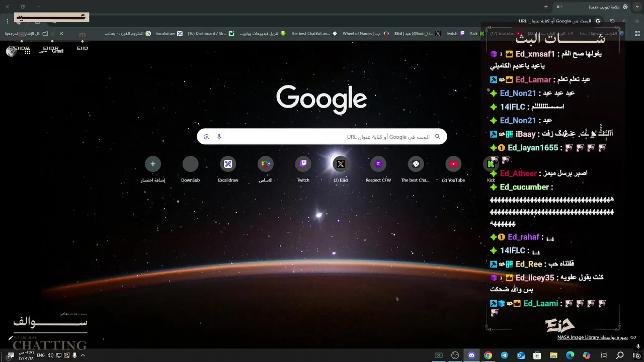Image resolution: width=644 pixels, height=362 pixels.
Task: Open the Eiid X shortcut tile
Action: [341, 169]
